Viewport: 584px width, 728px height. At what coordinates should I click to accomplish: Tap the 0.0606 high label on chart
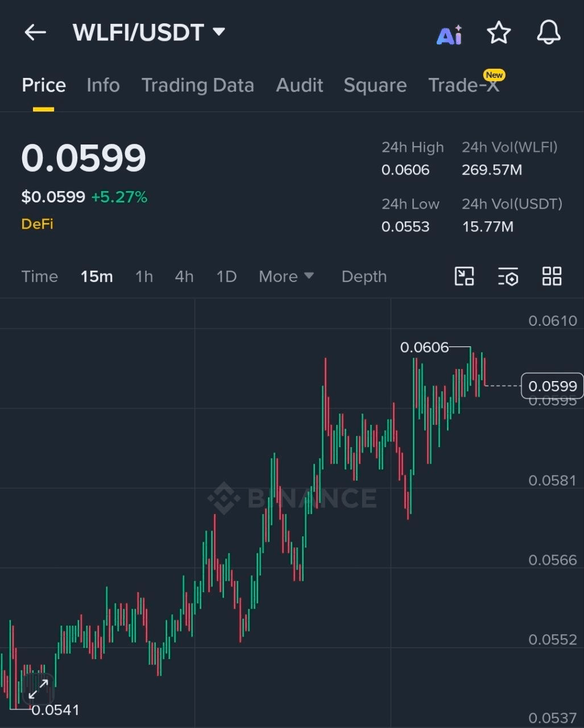[424, 347]
